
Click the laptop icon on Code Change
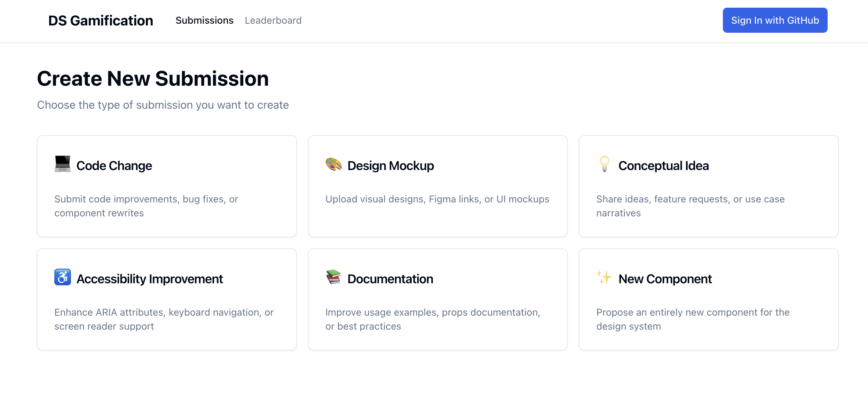[x=63, y=164]
